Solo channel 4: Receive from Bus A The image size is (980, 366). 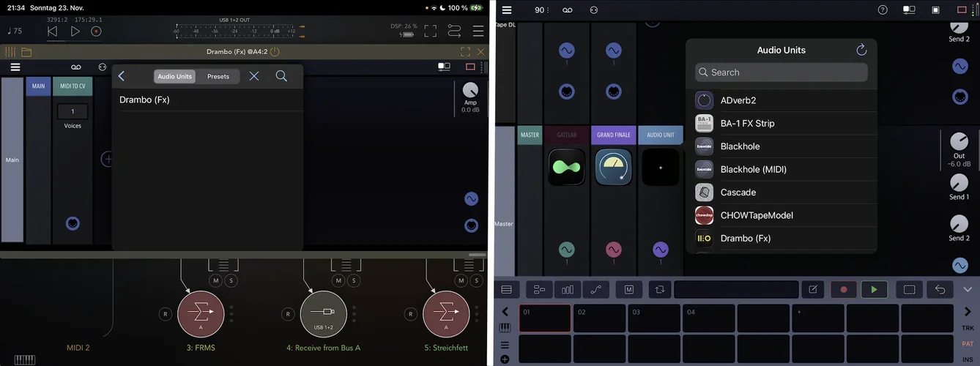[354, 280]
